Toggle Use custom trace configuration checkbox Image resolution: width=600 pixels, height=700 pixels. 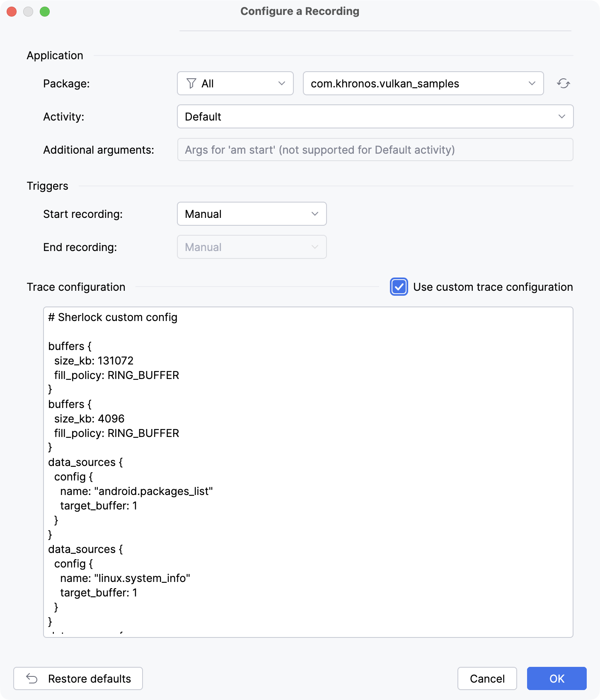click(399, 287)
